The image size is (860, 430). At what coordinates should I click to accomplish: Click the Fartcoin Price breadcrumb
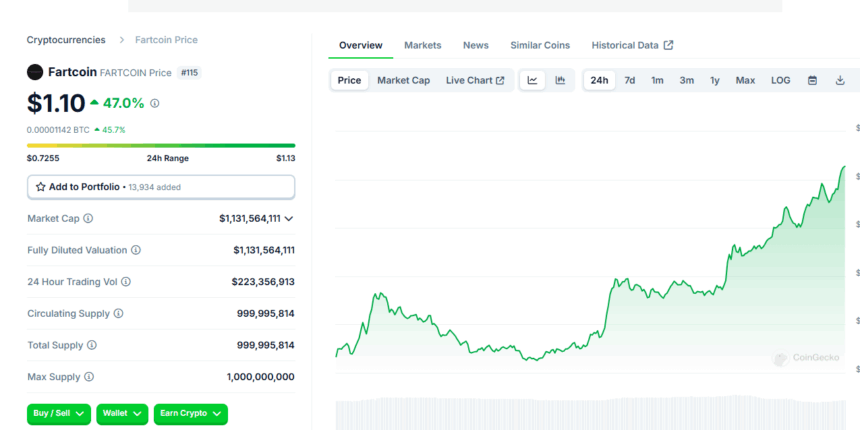(x=166, y=40)
